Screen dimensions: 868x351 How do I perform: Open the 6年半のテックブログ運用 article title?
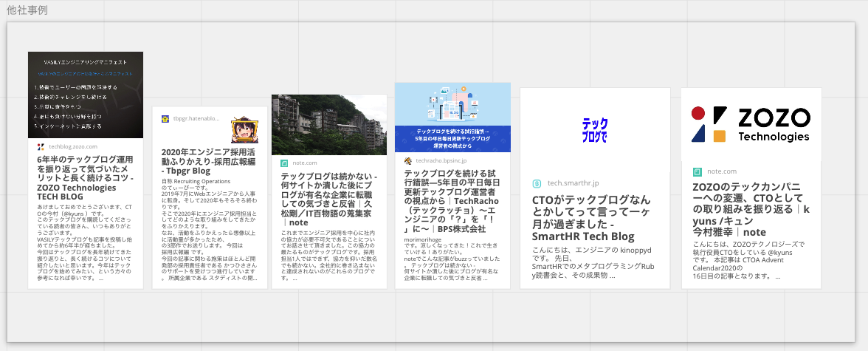[x=86, y=178]
